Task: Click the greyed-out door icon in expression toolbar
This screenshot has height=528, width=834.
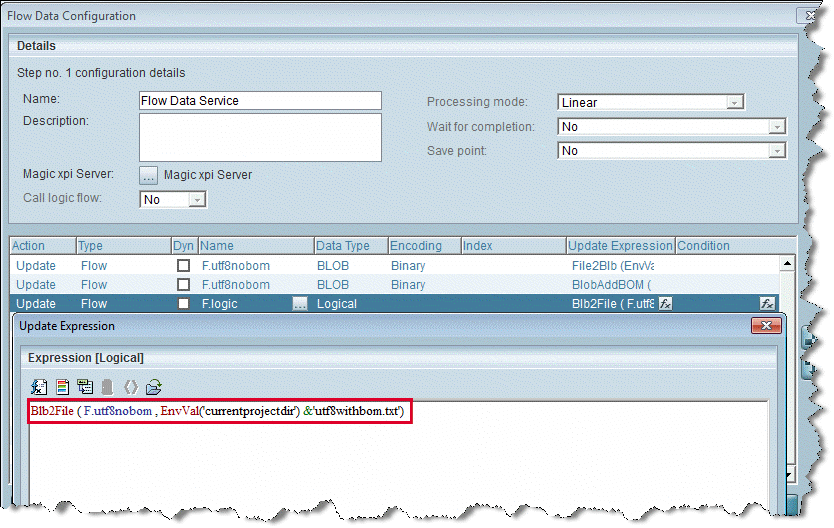Action: [107, 387]
